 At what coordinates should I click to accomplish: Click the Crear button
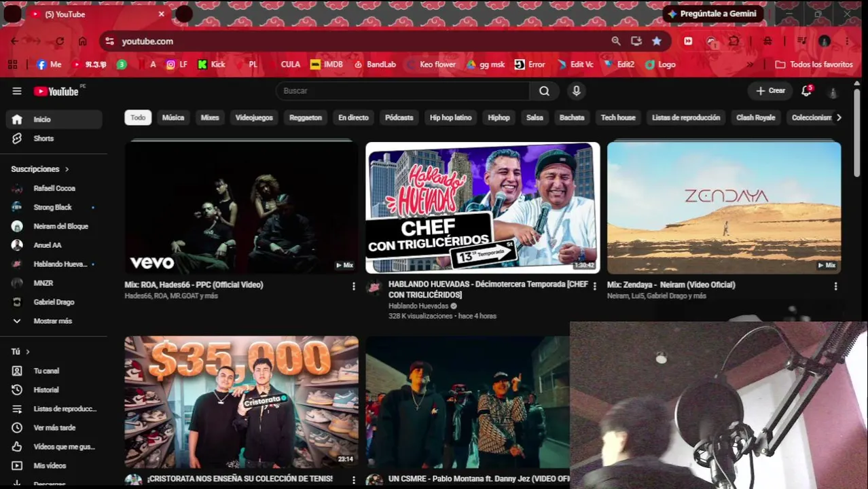(770, 91)
